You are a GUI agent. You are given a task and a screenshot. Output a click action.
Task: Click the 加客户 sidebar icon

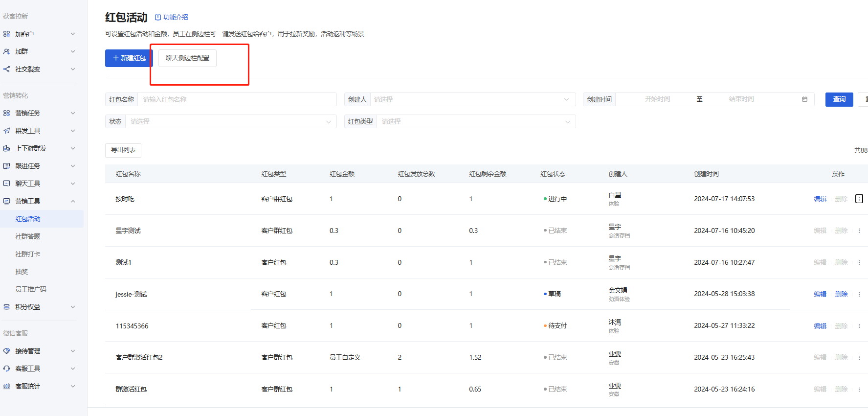[x=6, y=34]
